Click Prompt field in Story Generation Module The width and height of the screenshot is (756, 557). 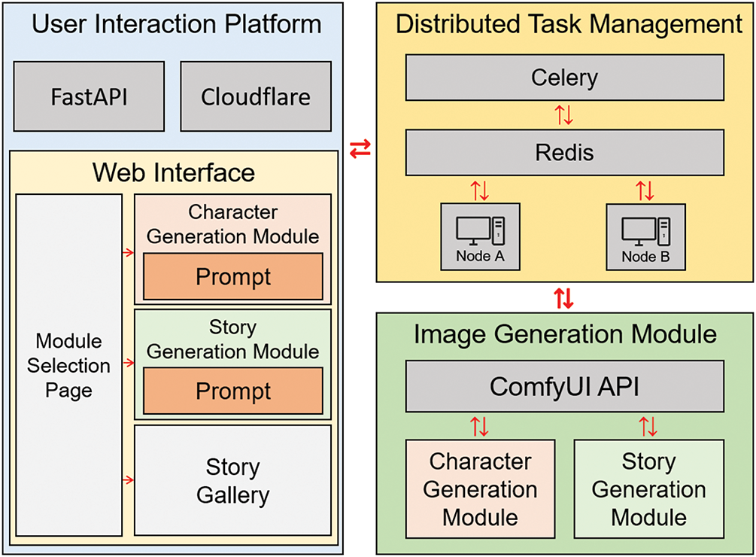(x=233, y=391)
